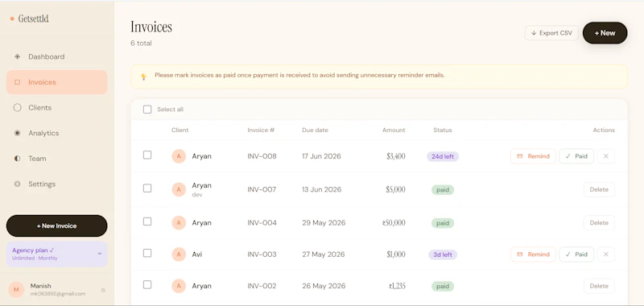
Task: Click the Dashboard diamond icon in the sidebar
Action: [x=17, y=56]
